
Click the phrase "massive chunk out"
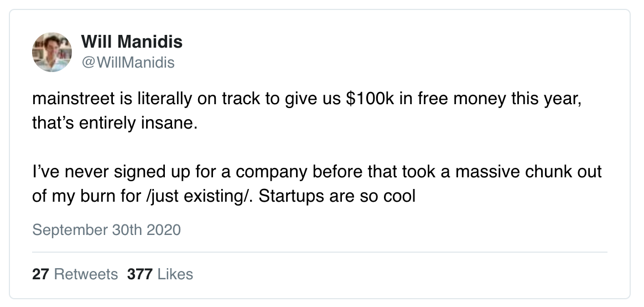(528, 172)
